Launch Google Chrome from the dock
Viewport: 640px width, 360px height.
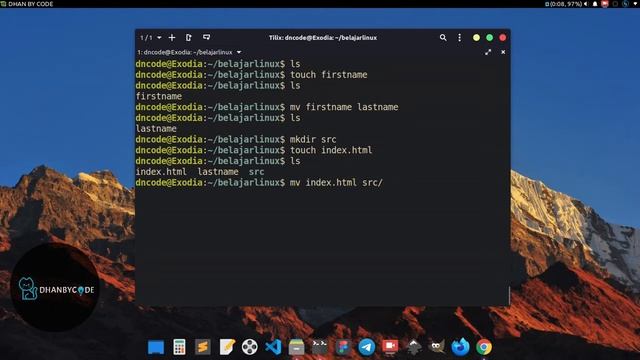click(484, 347)
